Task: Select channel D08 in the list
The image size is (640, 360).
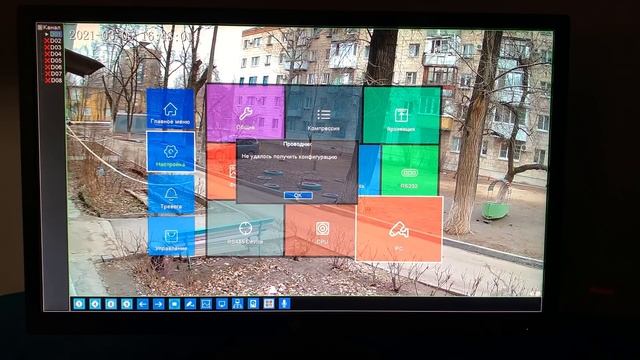Action: point(53,80)
